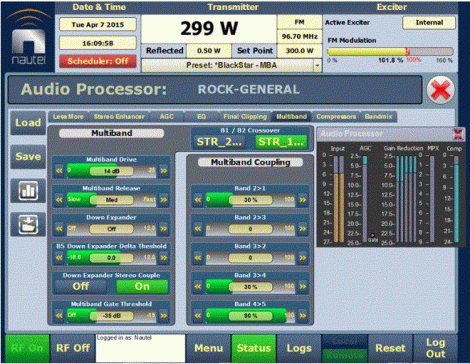Open the Final Clipping tab
Image resolution: width=470 pixels, height=364 pixels.
point(245,117)
